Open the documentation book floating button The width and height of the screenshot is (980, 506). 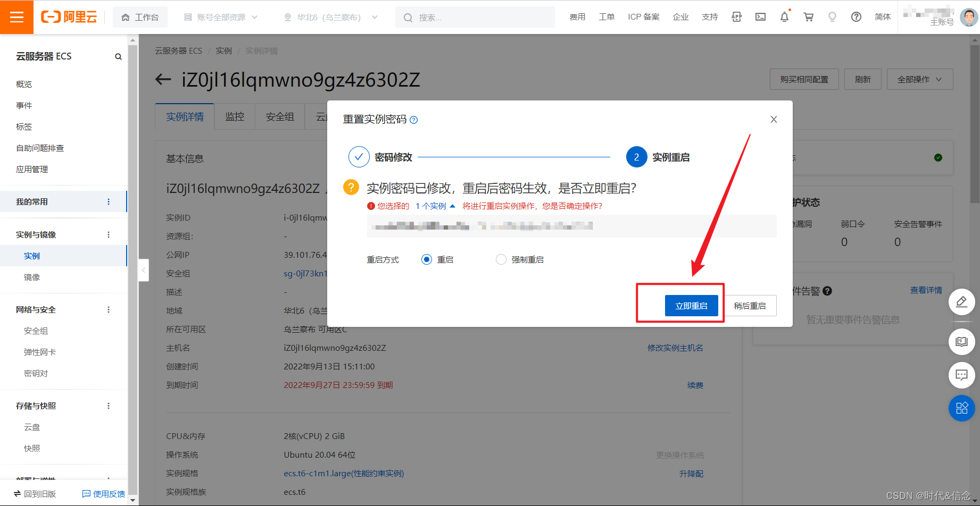coord(961,342)
